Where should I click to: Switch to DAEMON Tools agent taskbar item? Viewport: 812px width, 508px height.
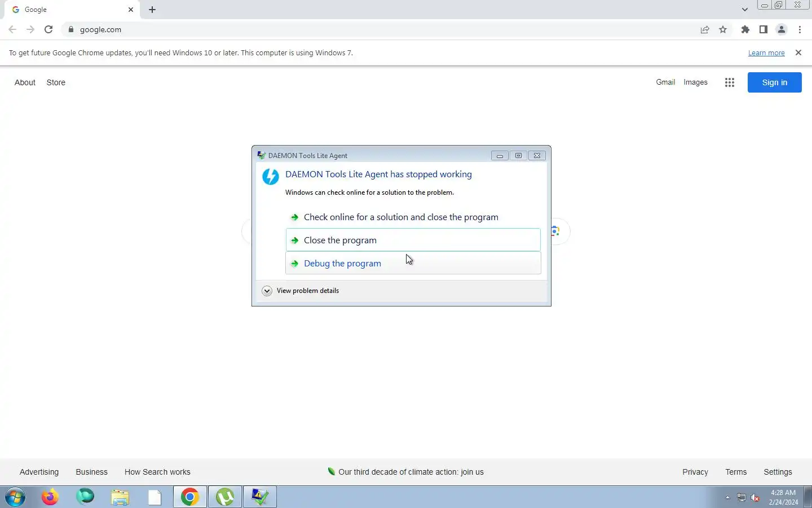click(x=260, y=497)
